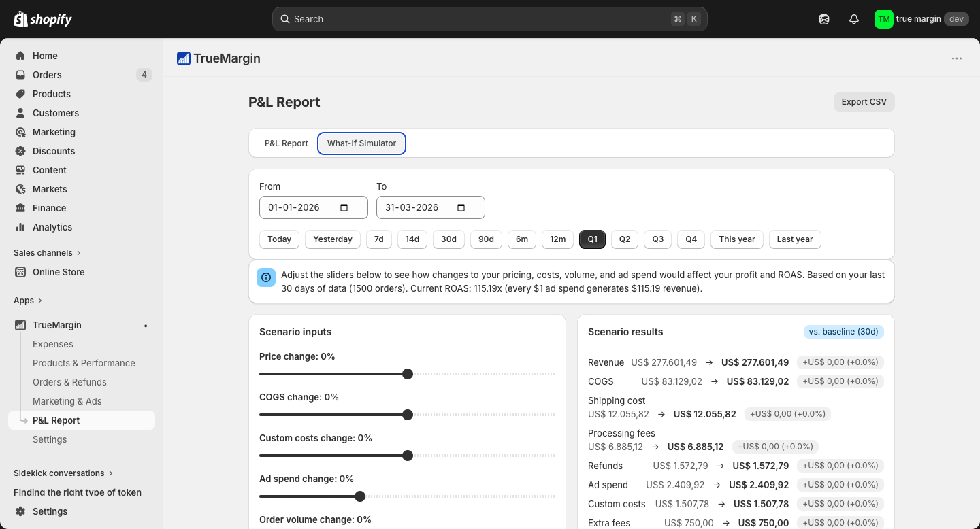Open the three-dot app menu
The width and height of the screenshot is (980, 529).
pos(957,58)
